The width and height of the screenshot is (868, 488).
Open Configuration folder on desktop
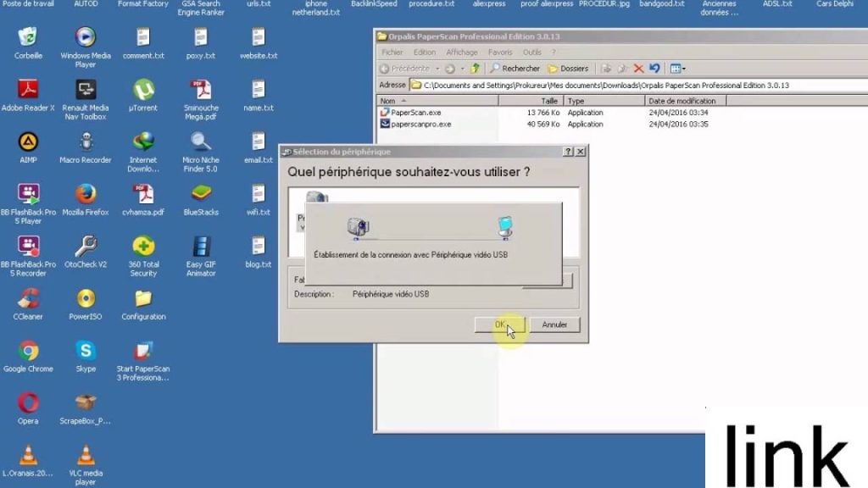click(x=142, y=298)
